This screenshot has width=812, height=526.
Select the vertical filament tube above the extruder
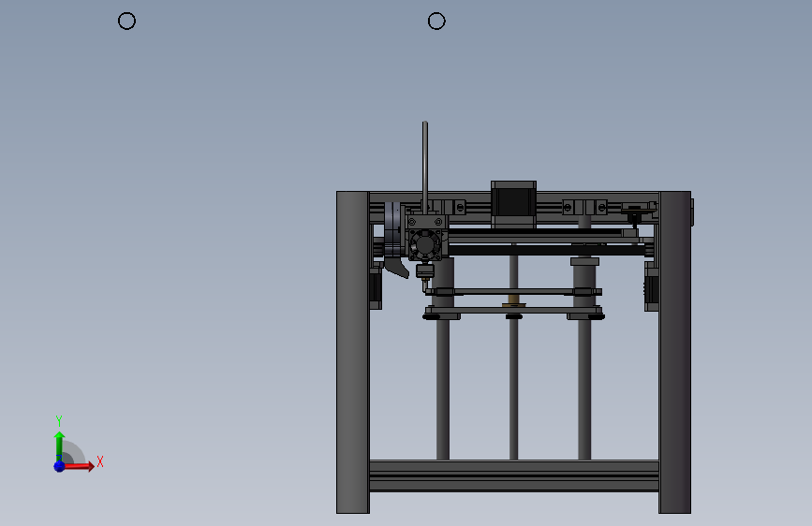coord(425,168)
